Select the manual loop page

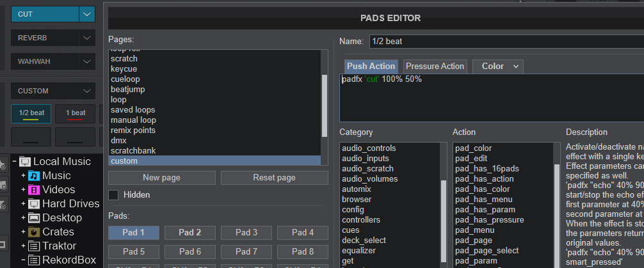(215, 120)
